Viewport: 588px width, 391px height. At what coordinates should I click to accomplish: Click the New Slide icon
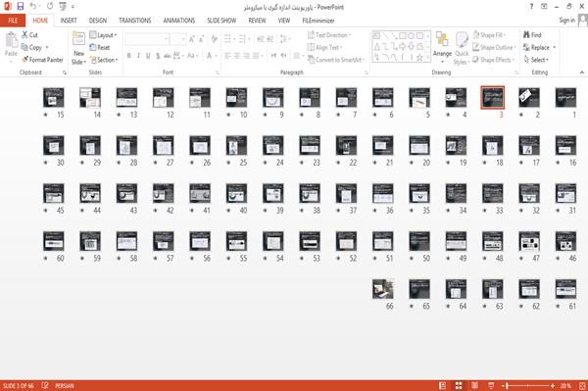[78, 39]
